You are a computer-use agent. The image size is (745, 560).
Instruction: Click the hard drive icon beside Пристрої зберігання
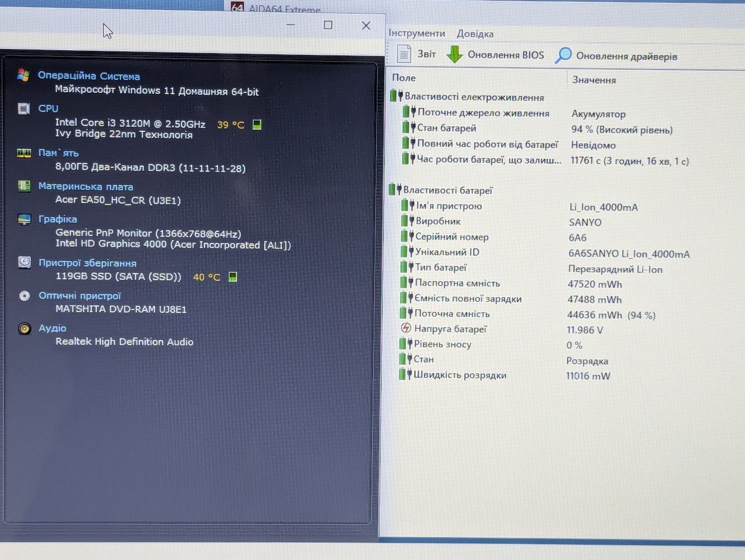coord(24,262)
